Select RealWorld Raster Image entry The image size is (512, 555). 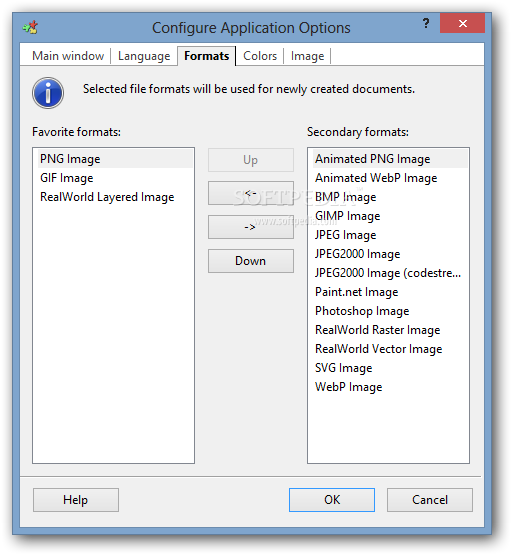tap(390, 330)
